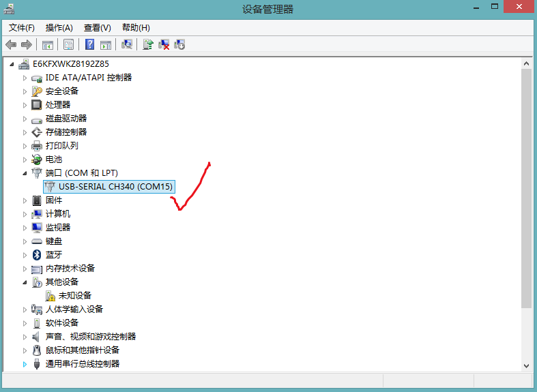Click the blue Help question mark icon

pyautogui.click(x=89, y=44)
